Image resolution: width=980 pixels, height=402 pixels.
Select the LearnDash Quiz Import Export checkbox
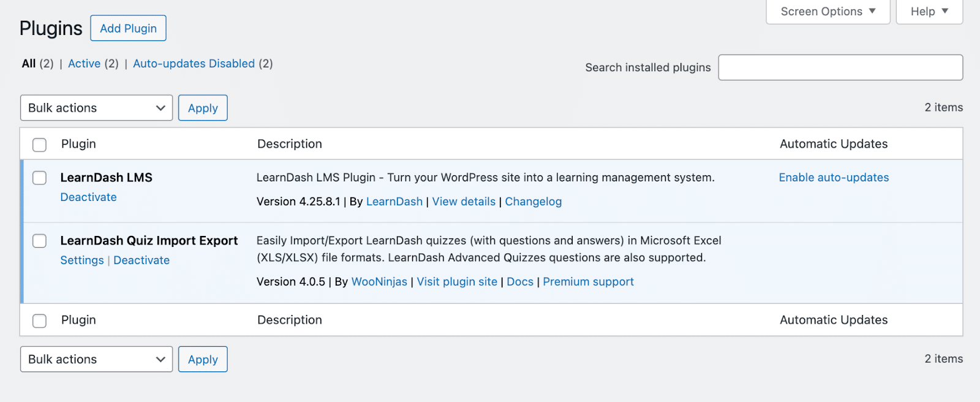pyautogui.click(x=39, y=241)
